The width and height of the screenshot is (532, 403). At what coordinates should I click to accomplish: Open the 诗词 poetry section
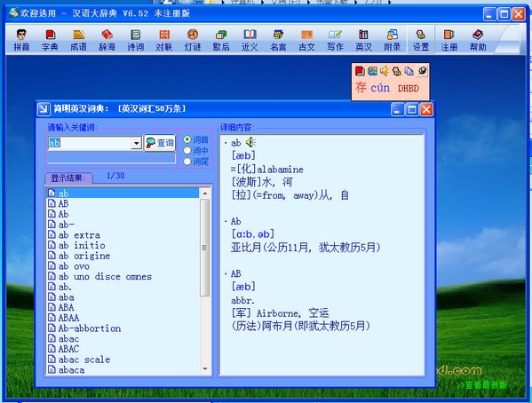(x=136, y=40)
